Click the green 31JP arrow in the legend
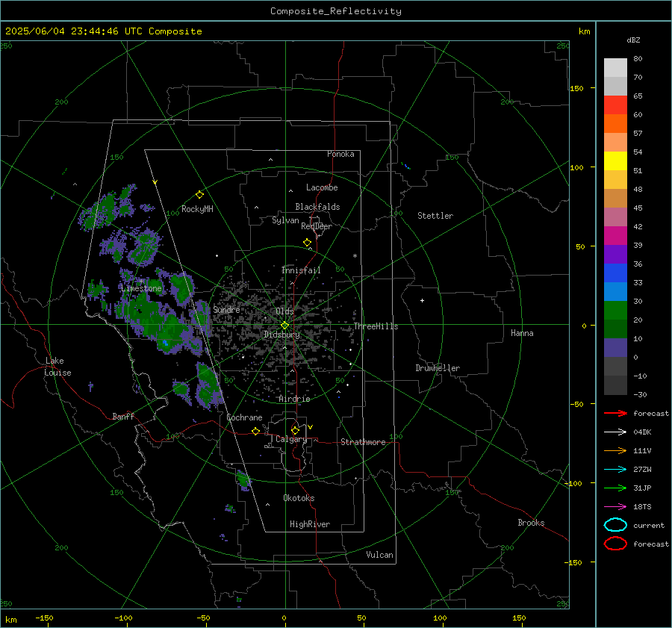The width and height of the screenshot is (672, 628). [615, 488]
